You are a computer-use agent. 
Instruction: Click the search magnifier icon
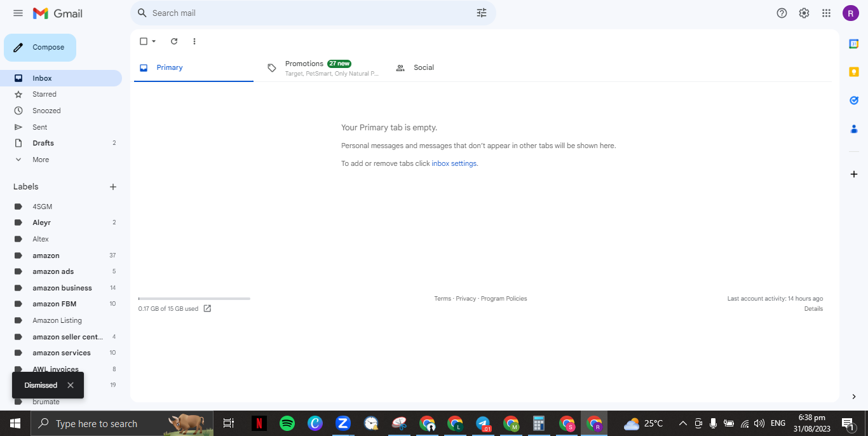click(142, 13)
